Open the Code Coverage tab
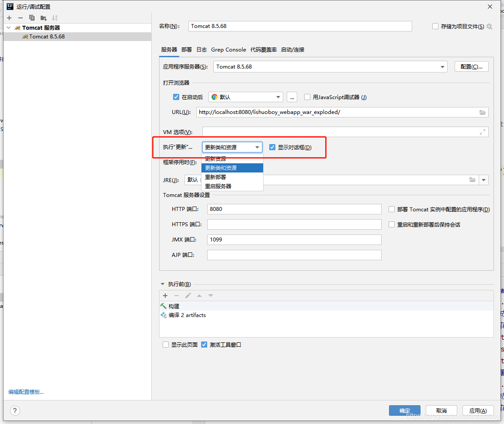 pyautogui.click(x=264, y=50)
